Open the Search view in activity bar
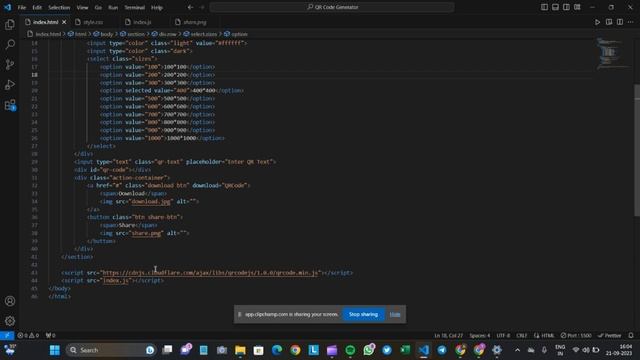 [10, 44]
